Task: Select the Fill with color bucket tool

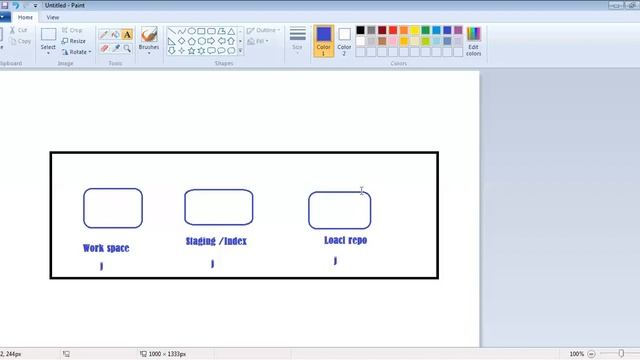Action: [116, 35]
